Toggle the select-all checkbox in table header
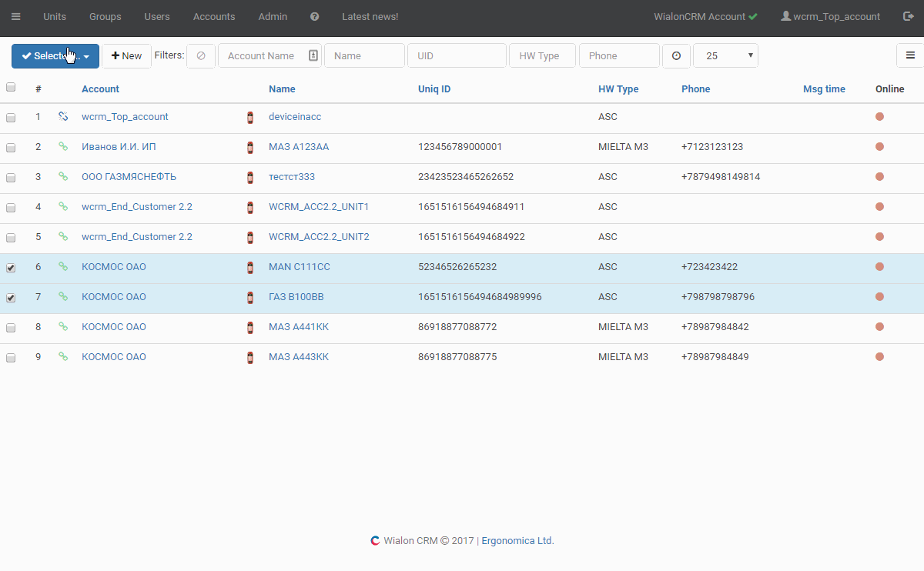 [11, 88]
